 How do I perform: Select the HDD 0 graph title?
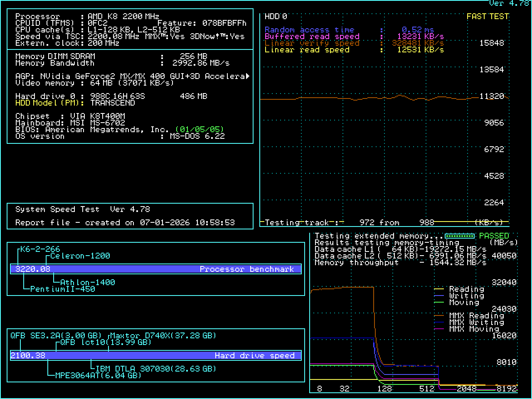pyautogui.click(x=276, y=17)
